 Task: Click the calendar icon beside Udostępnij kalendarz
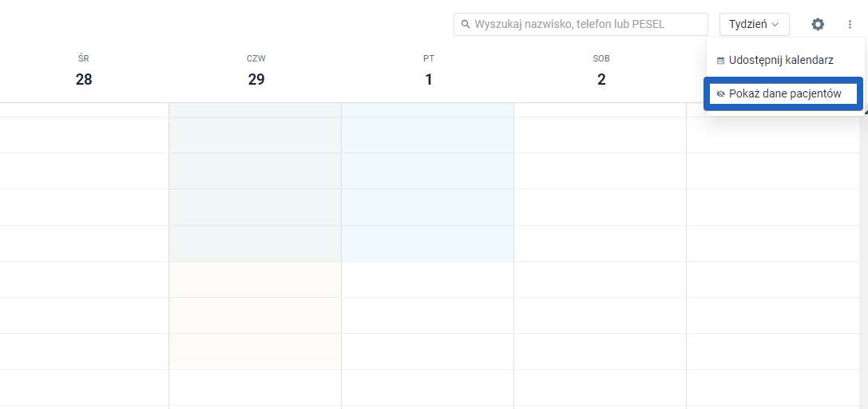point(721,61)
